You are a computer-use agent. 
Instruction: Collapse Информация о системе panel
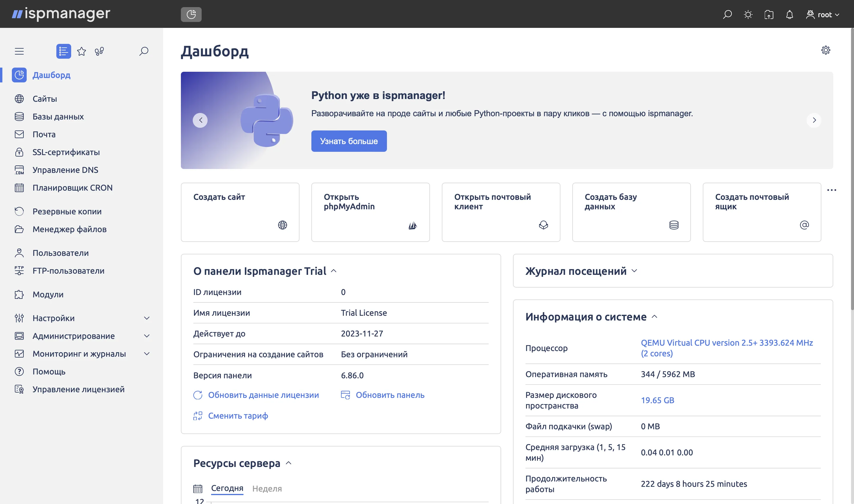[655, 317]
